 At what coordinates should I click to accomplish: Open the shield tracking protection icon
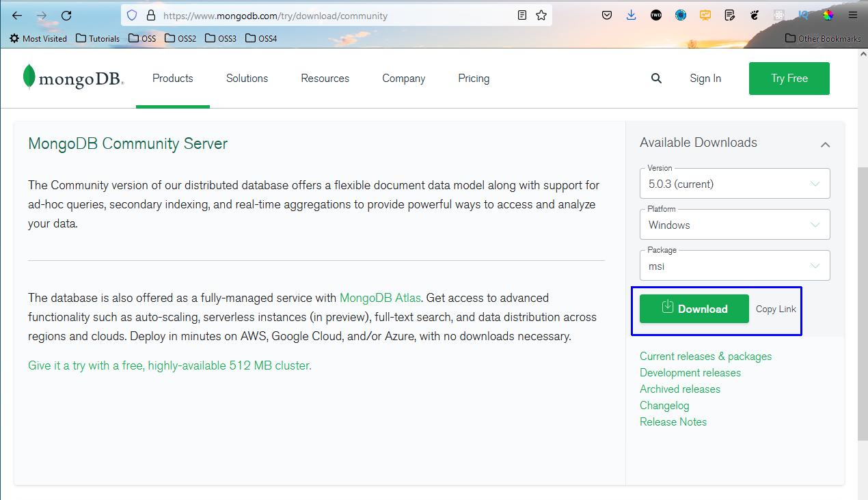click(133, 15)
